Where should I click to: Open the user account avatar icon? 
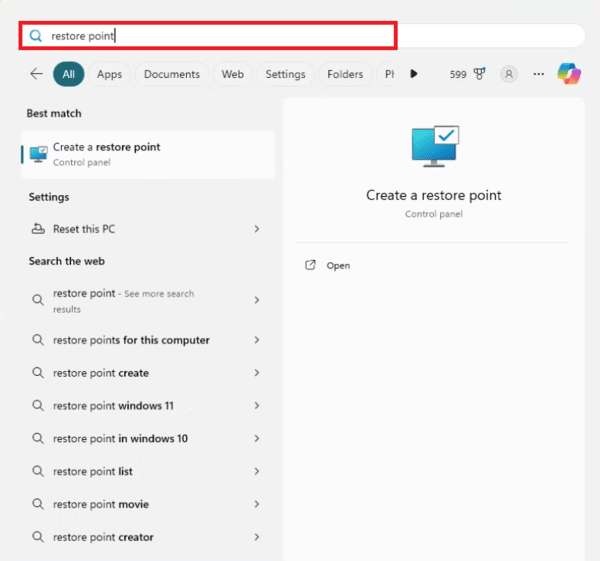coord(509,74)
